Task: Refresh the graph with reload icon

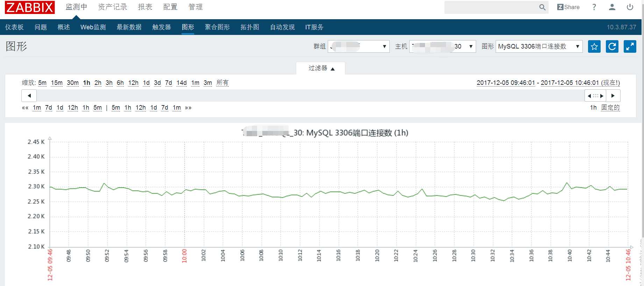Action: coord(612,46)
